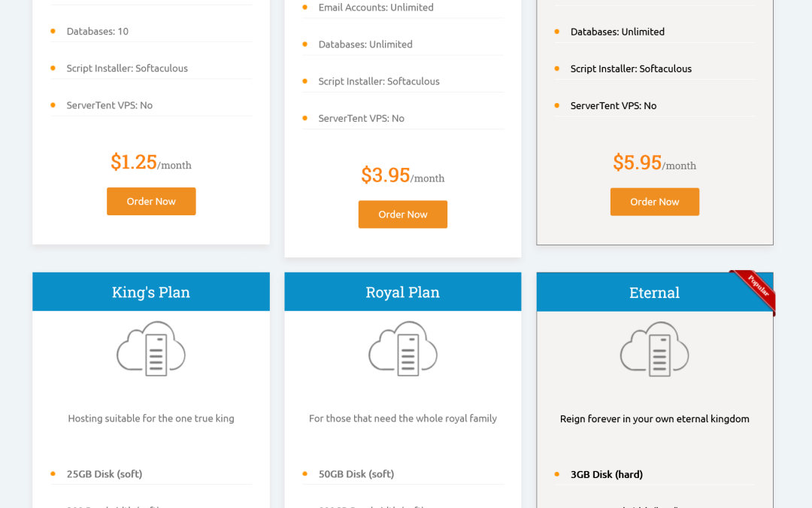812x508 pixels.
Task: Click the cloud server icon under Eternal
Action: click(655, 349)
